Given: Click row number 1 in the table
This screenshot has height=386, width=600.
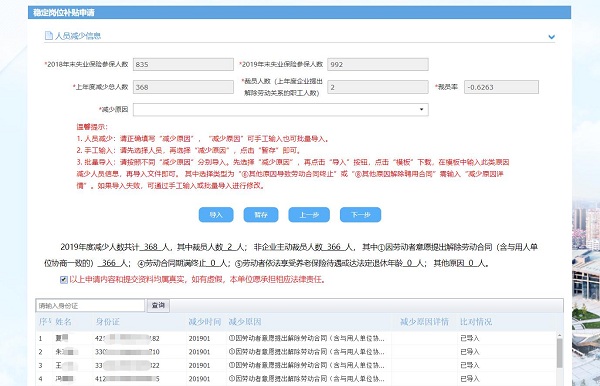Looking at the screenshot, I should coord(40,338).
